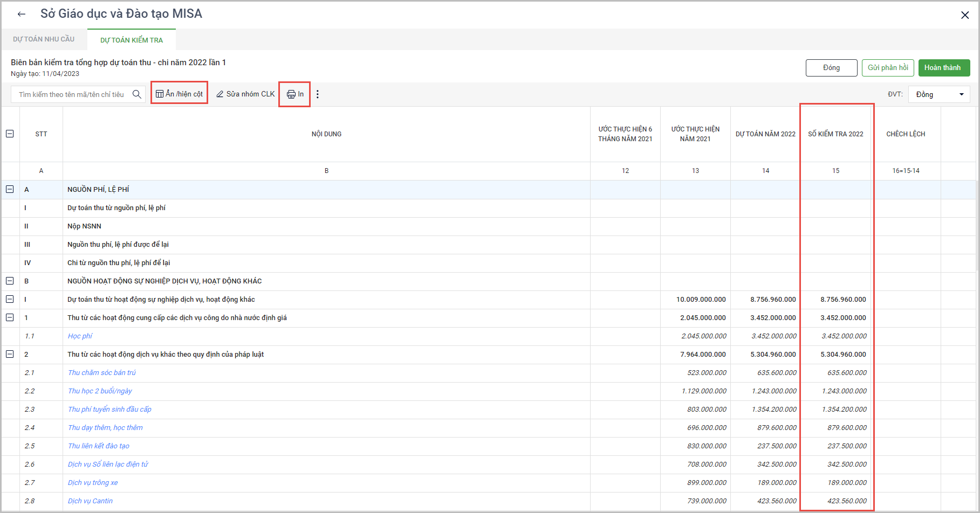
Task: Open the Ẩn/hiện cột column toggle
Action: click(179, 94)
